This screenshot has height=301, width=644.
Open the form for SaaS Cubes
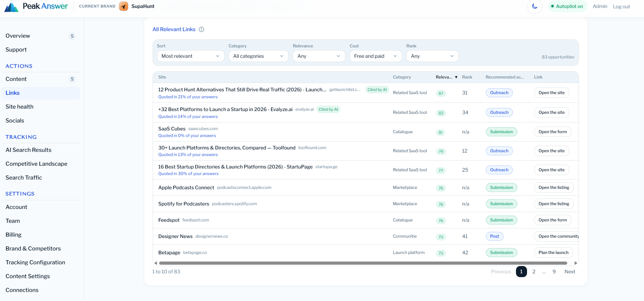coord(553,132)
